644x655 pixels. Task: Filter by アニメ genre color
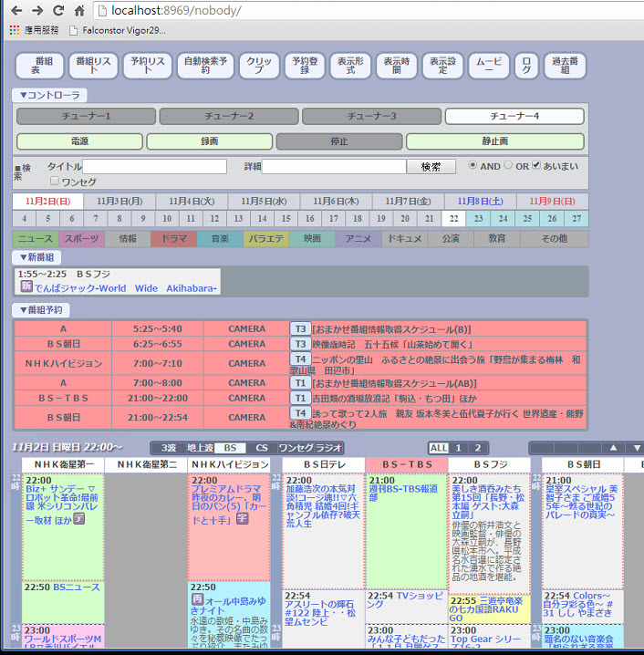pyautogui.click(x=358, y=238)
